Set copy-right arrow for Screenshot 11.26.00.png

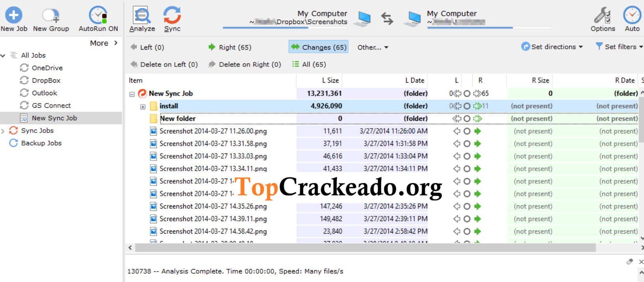click(x=478, y=131)
